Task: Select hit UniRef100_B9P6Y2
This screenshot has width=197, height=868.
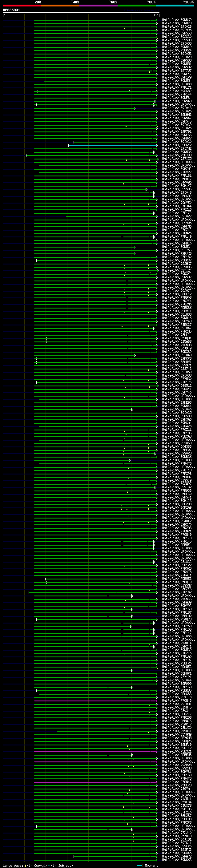Action: tap(177, 145)
